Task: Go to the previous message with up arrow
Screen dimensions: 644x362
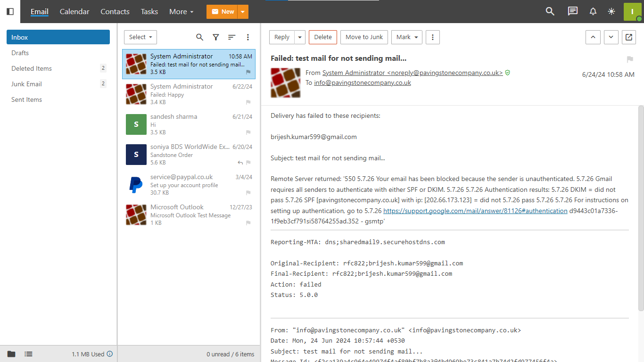Action: 593,37
